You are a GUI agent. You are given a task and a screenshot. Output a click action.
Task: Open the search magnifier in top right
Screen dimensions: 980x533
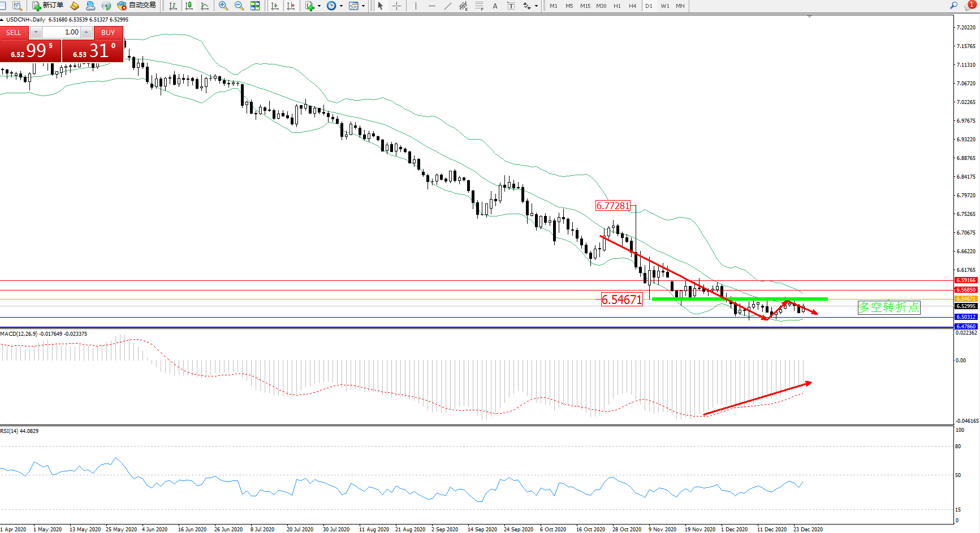tap(953, 6)
